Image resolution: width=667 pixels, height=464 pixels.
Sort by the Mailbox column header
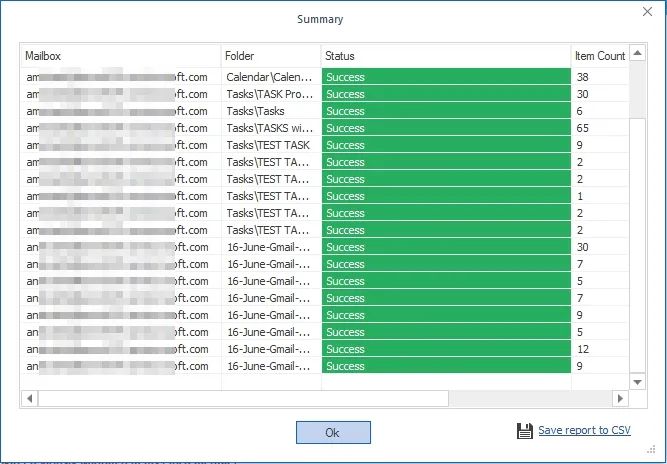click(121, 56)
